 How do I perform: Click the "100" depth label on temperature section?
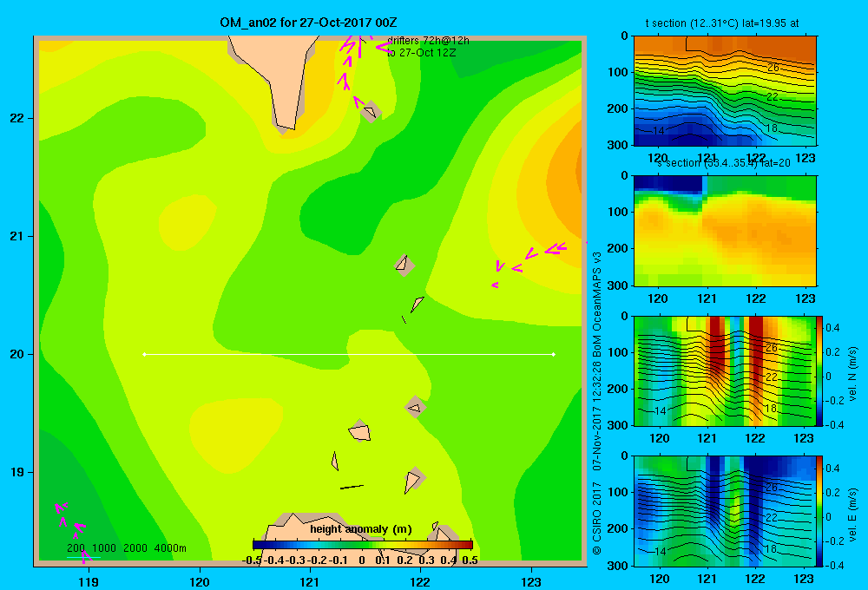(617, 72)
